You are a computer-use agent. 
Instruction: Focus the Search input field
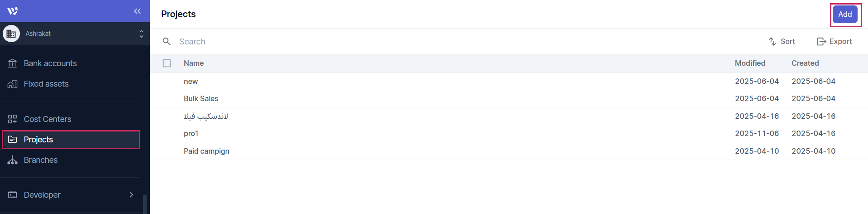click(x=317, y=42)
